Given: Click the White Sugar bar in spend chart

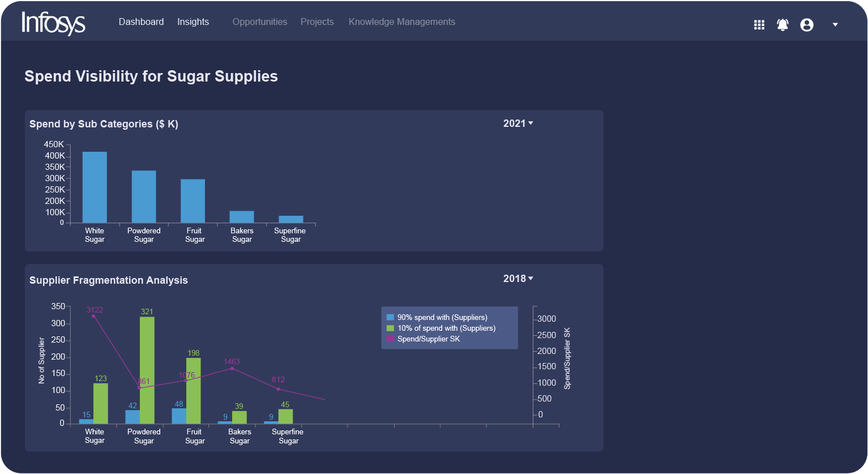Looking at the screenshot, I should click(95, 187).
